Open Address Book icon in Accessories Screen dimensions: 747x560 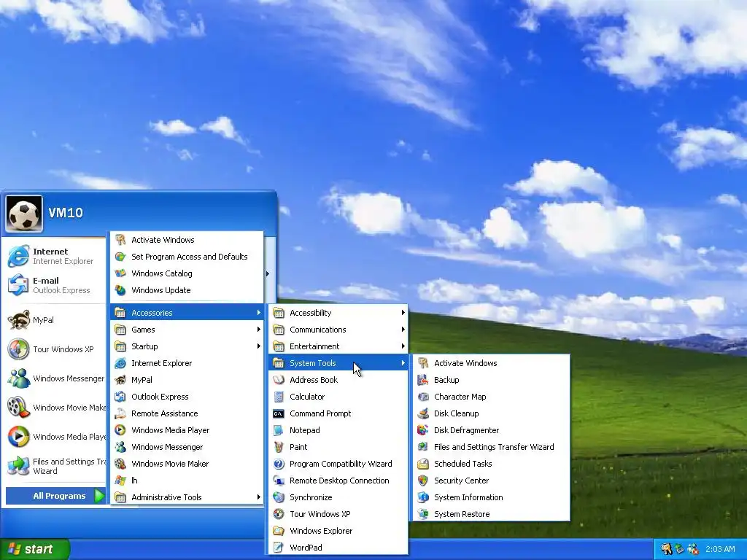(279, 380)
